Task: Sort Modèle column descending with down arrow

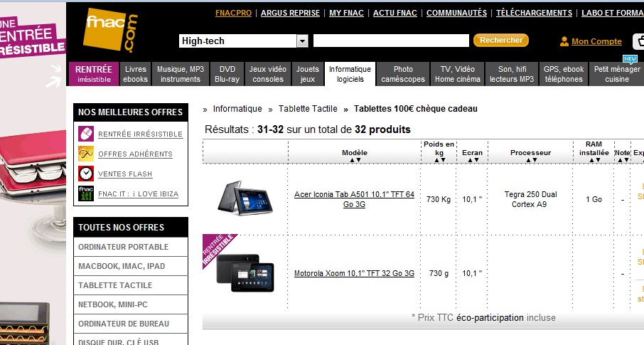Action: click(x=358, y=160)
